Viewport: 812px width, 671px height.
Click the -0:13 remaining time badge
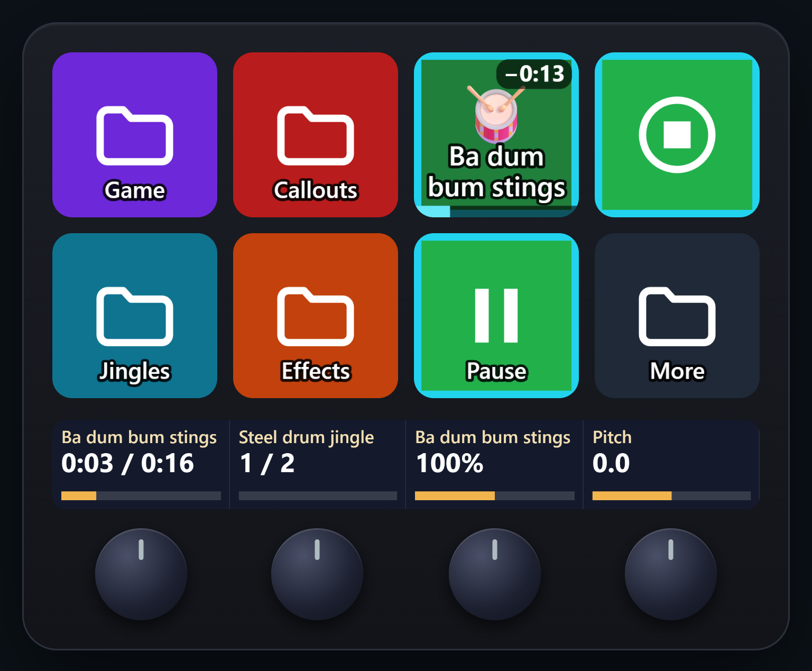click(x=534, y=74)
